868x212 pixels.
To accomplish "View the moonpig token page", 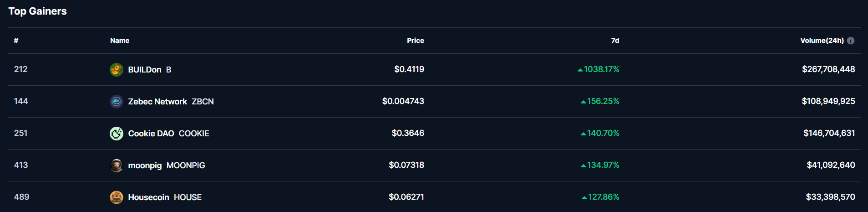I will tap(167, 165).
